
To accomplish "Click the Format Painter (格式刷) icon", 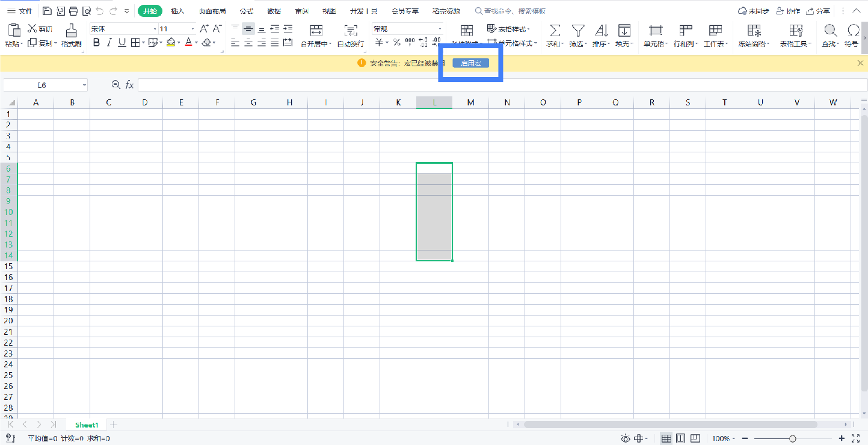I will [71, 31].
